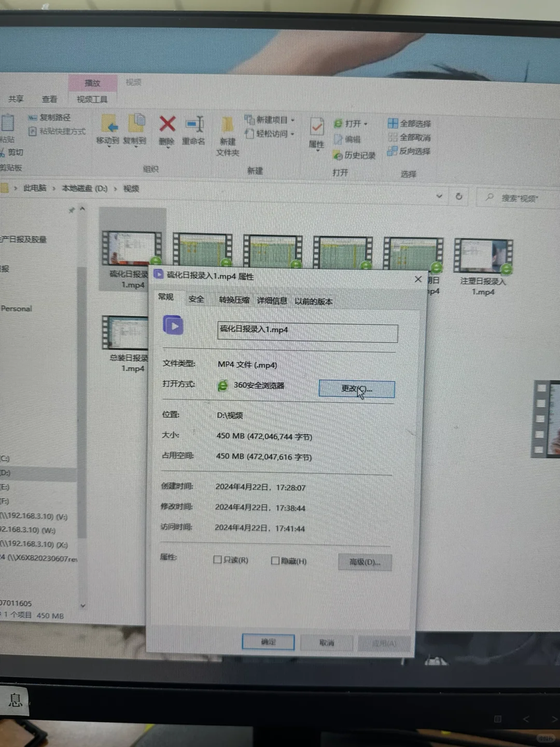Check the 只读(R) checkbox
560x747 pixels.
[x=218, y=560]
